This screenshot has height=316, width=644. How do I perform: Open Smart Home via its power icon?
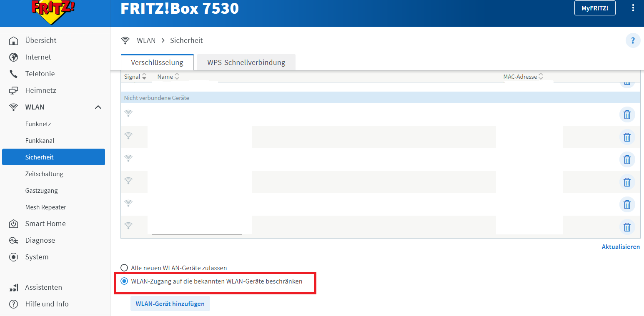pyautogui.click(x=14, y=224)
